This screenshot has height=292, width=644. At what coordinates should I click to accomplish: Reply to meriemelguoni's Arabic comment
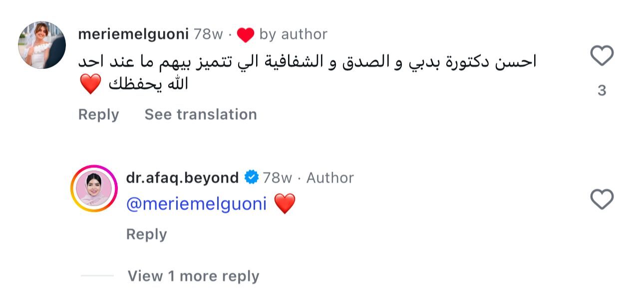pyautogui.click(x=98, y=114)
